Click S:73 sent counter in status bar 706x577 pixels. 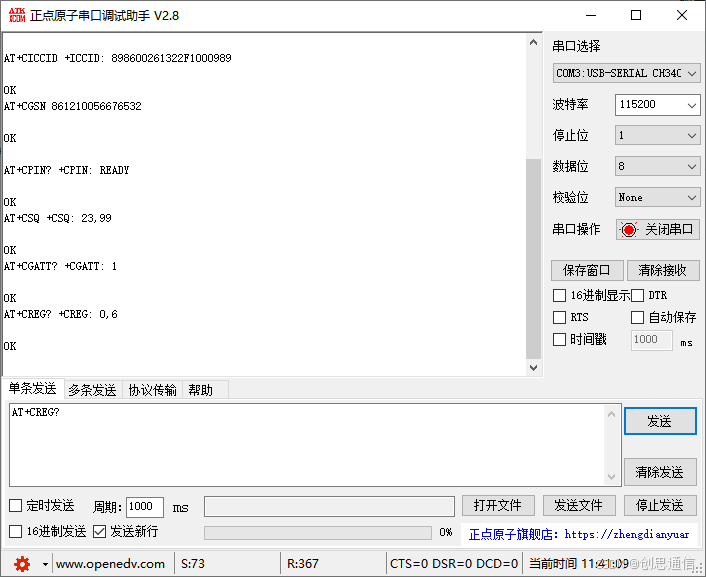point(193,564)
